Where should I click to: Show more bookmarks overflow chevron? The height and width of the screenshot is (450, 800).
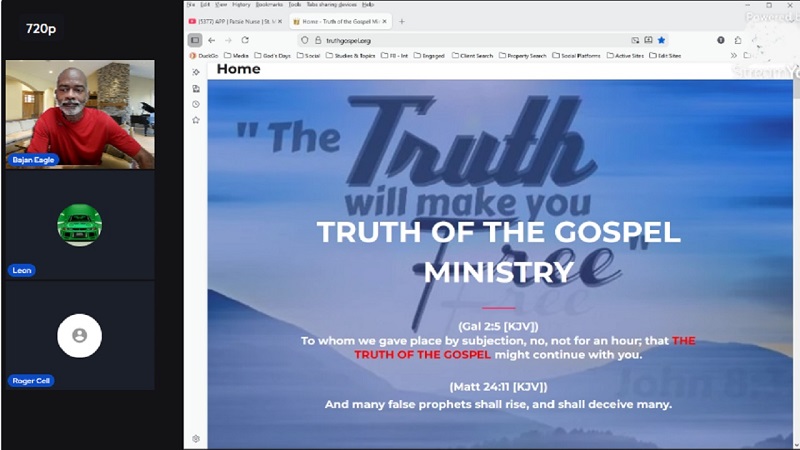(734, 56)
